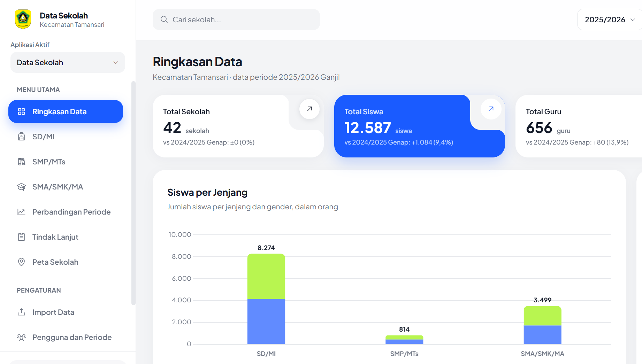Click the SMA/SMK/MA green bar segment
Image resolution: width=642 pixels, height=364 pixels.
[542, 316]
